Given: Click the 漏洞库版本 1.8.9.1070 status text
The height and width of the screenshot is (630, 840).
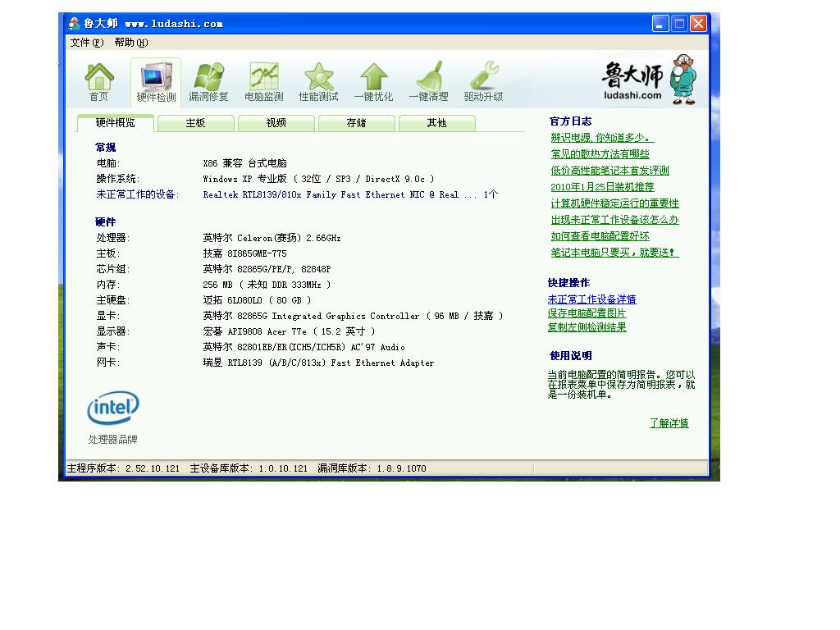Looking at the screenshot, I should click(x=372, y=468).
